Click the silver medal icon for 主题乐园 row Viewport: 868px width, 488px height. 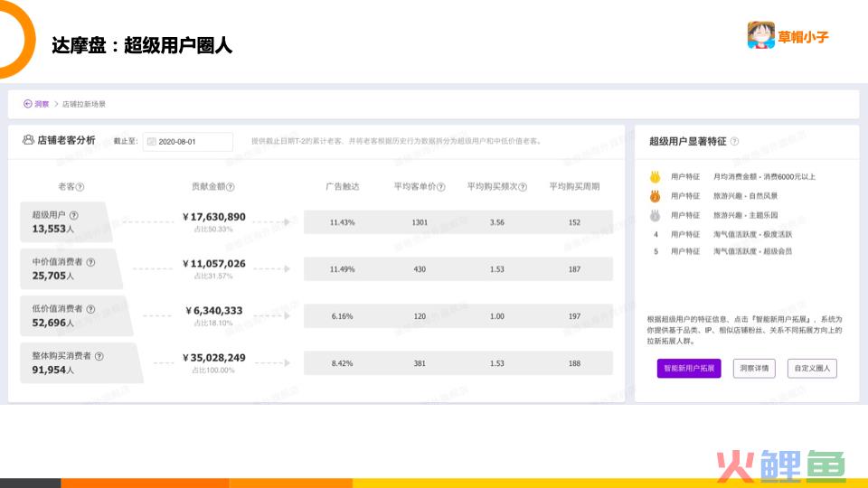[656, 215]
